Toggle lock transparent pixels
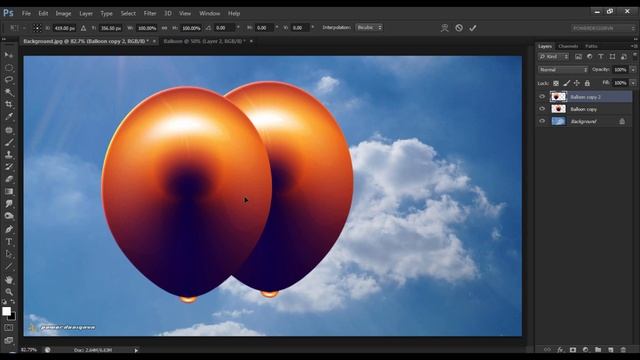640x360 pixels. tap(556, 83)
